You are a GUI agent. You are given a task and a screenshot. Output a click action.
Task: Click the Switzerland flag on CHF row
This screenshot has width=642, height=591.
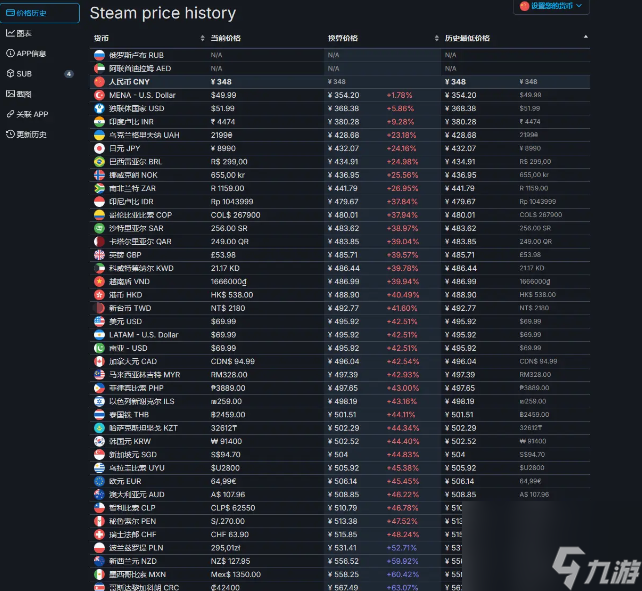(99, 534)
